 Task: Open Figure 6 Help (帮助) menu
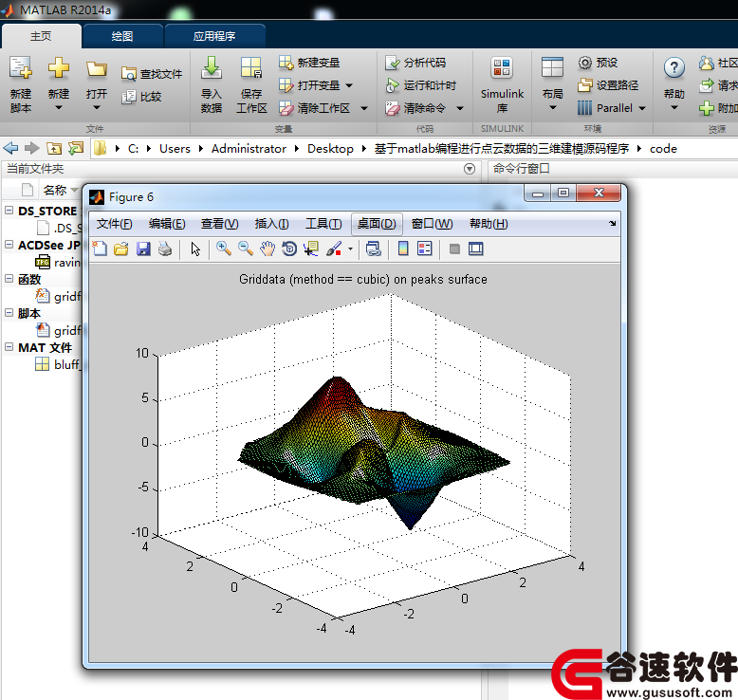click(x=489, y=224)
